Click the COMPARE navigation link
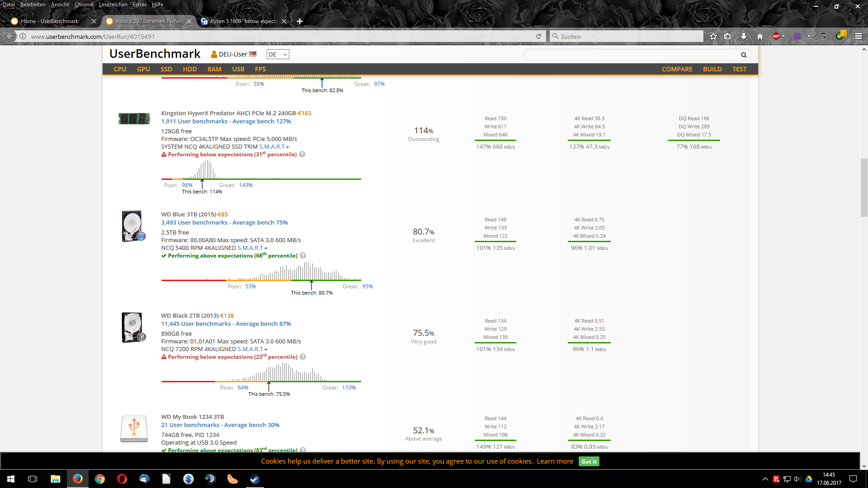 pyautogui.click(x=677, y=69)
